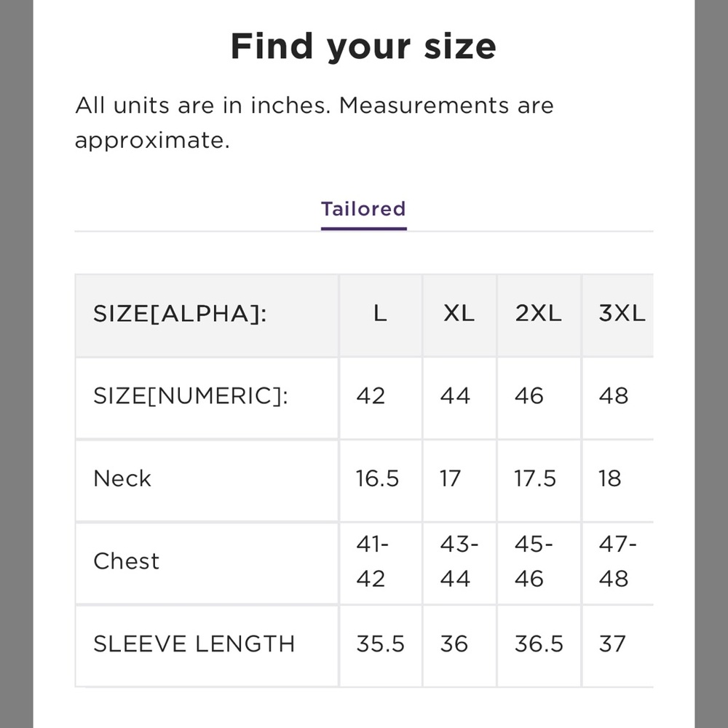Select the 41-42 chest measurement cell
The width and height of the screenshot is (728, 728).
(371, 561)
